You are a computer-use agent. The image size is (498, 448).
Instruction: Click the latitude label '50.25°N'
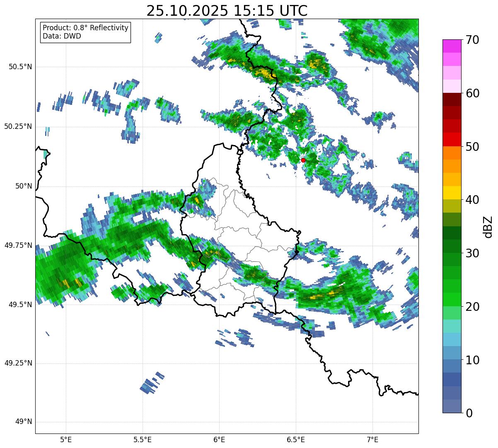(x=18, y=126)
